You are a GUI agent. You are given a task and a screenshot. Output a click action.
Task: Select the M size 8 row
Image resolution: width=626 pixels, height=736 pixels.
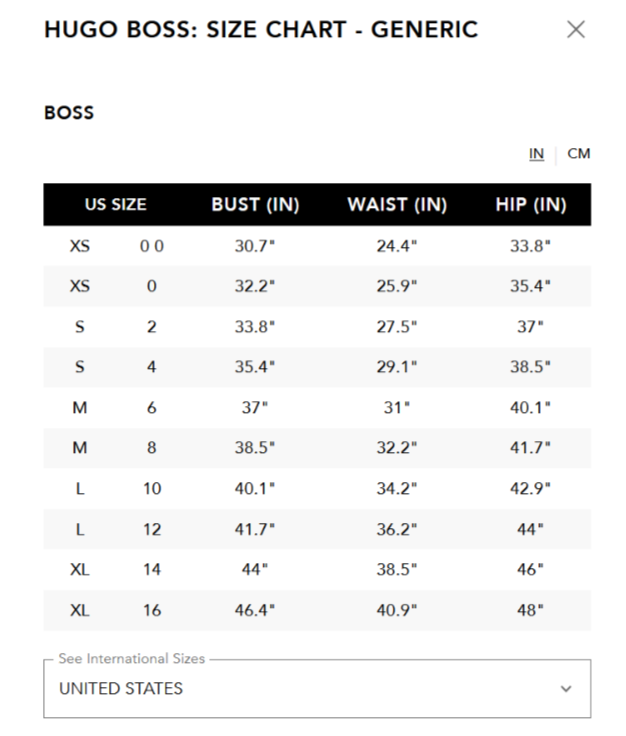click(x=316, y=448)
